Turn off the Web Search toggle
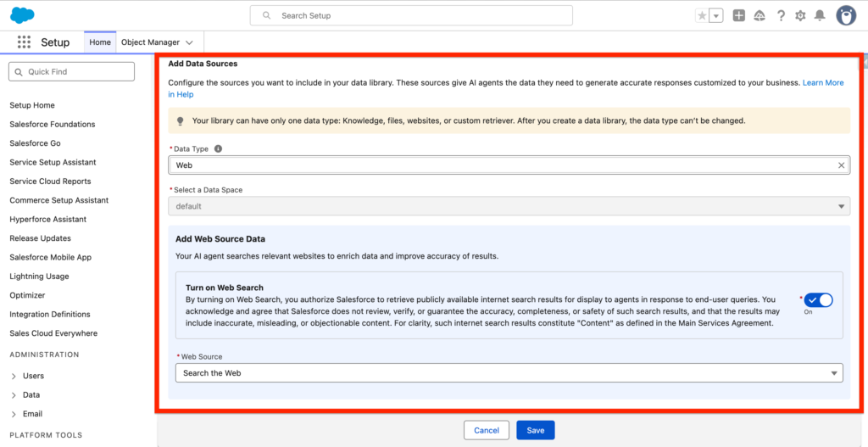 [x=819, y=299]
